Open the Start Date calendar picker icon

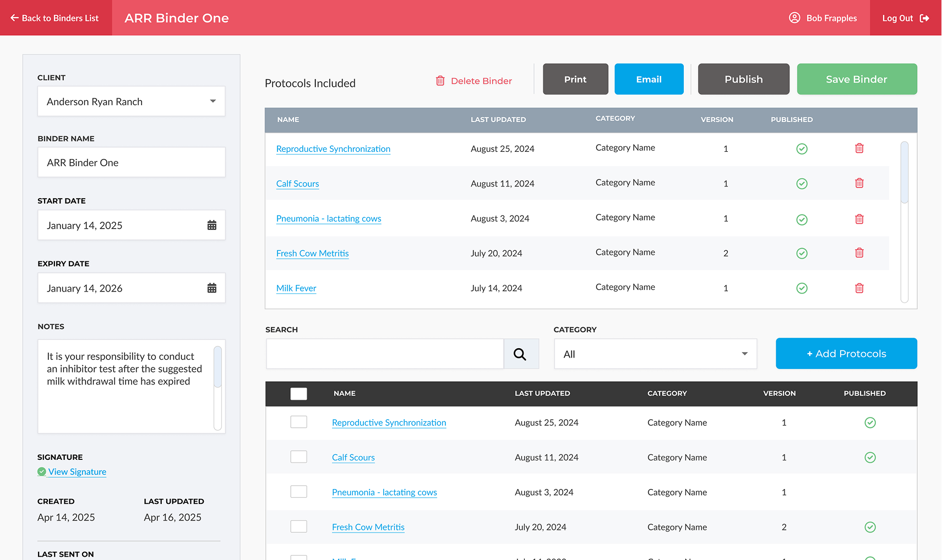tap(212, 225)
